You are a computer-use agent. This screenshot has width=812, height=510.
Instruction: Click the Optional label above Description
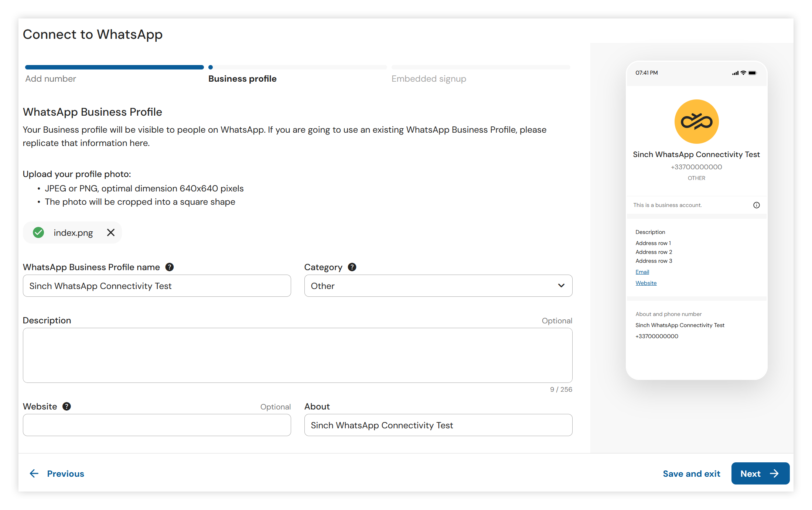tap(557, 321)
